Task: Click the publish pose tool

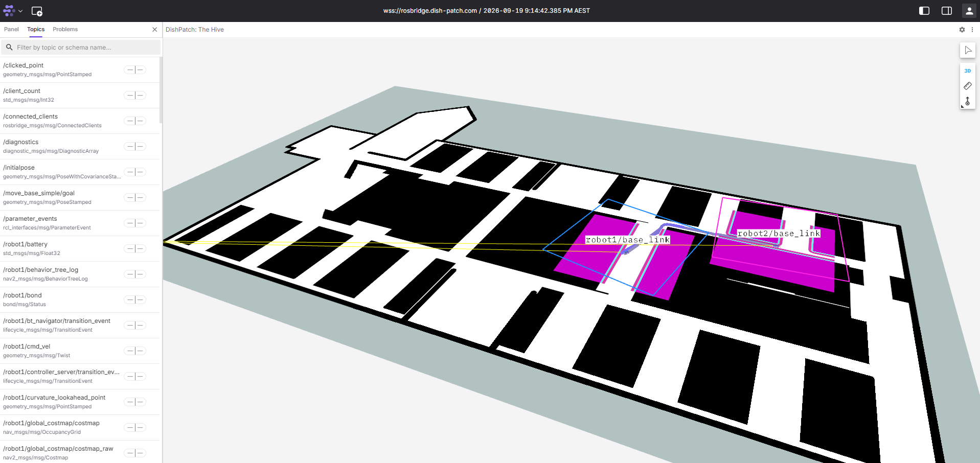Action: (x=968, y=101)
